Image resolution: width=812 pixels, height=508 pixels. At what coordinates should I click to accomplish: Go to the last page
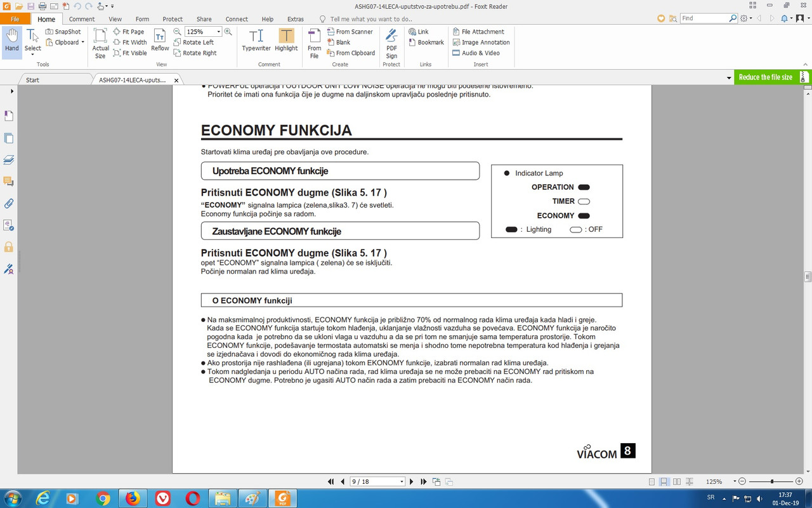pyautogui.click(x=424, y=482)
